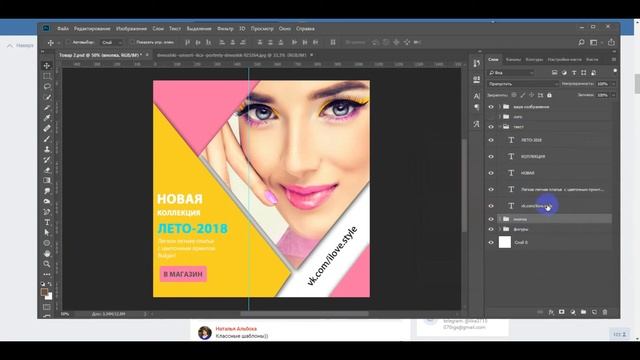This screenshot has width=640, height=360.
Task: Expand the лого group
Action: pyautogui.click(x=500, y=117)
